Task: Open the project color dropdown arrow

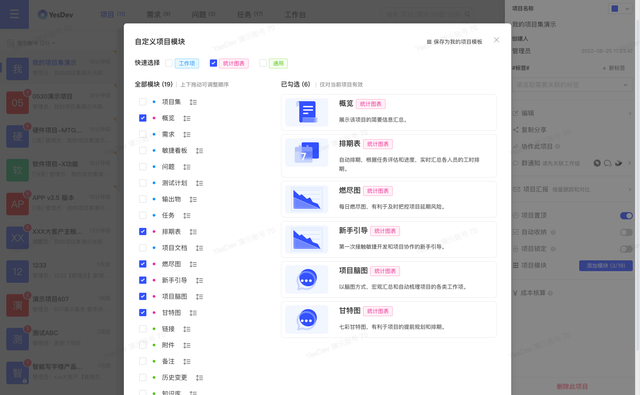Action: (x=627, y=9)
